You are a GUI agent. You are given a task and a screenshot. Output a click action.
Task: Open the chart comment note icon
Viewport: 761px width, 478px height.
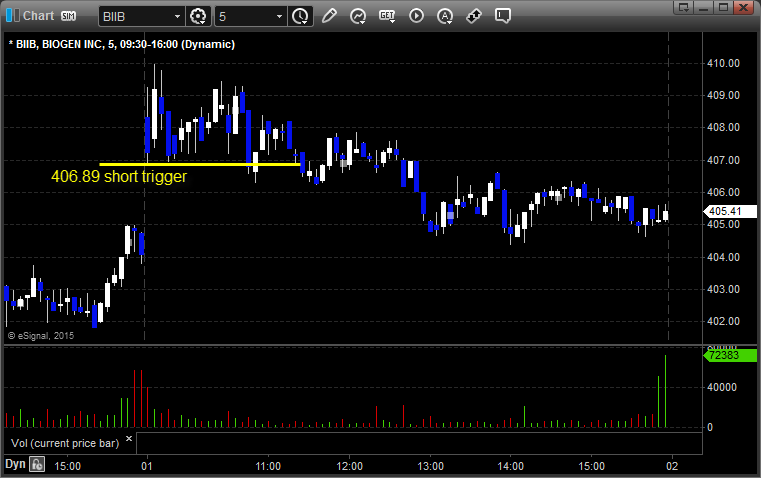(x=502, y=16)
